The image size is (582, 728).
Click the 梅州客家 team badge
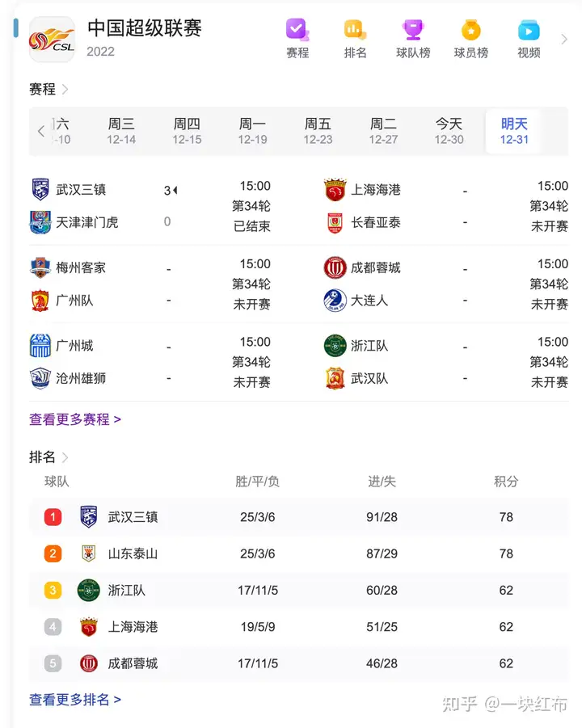tap(40, 267)
